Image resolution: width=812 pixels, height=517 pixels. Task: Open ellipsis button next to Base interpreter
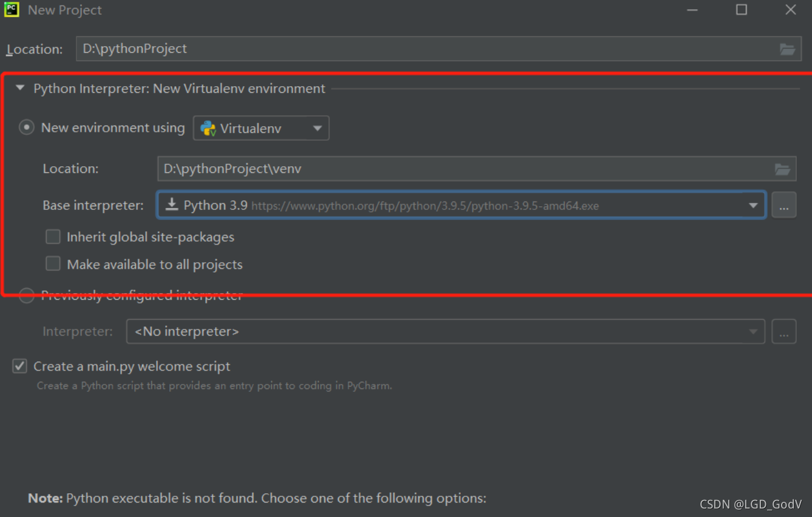(784, 206)
